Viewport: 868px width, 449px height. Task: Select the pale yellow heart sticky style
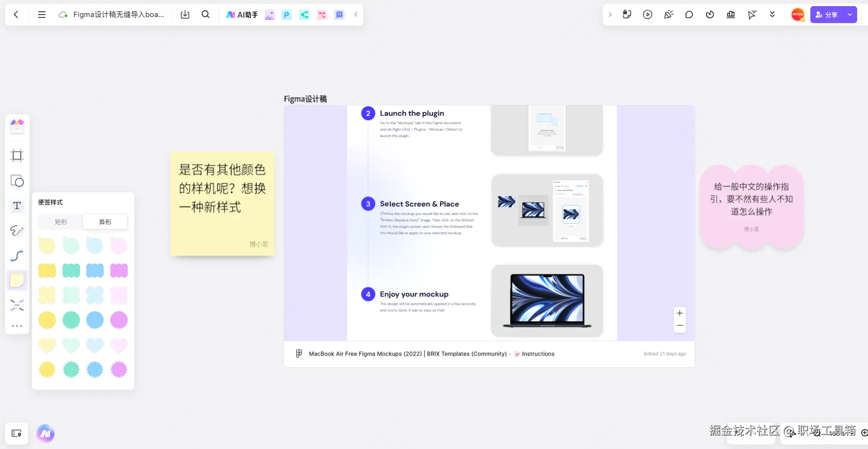tap(47, 346)
